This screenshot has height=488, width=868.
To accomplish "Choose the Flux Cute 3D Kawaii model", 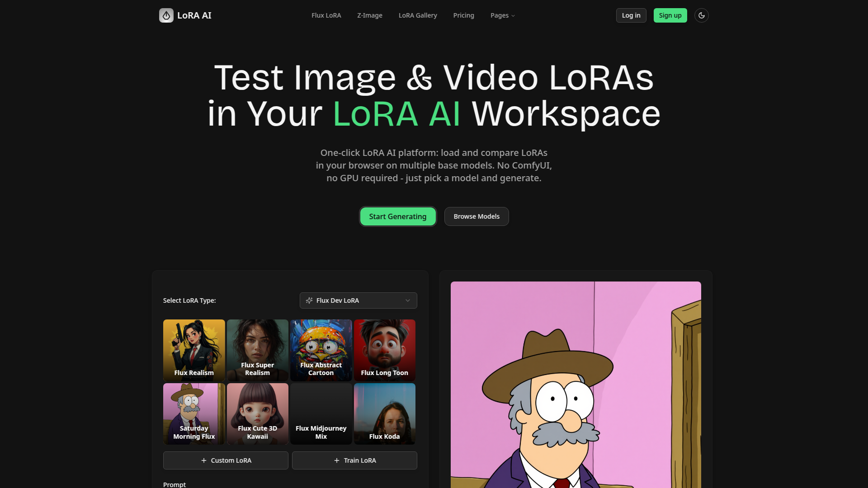I will 257,413.
